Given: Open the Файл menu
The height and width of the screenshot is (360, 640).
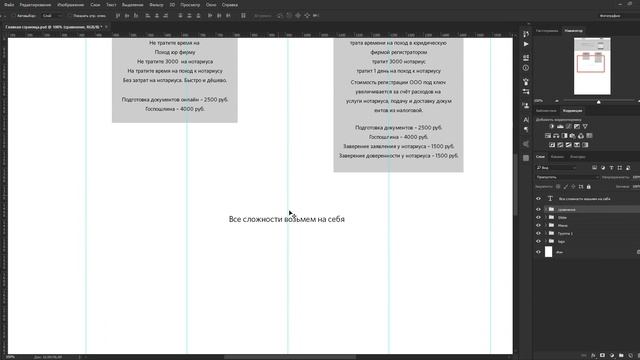Looking at the screenshot, I should 9,5.
